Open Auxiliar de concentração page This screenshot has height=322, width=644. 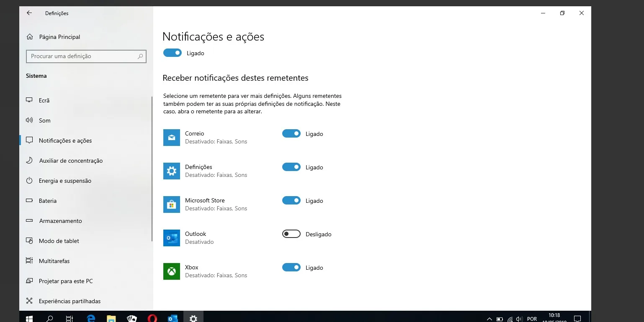coord(86,161)
